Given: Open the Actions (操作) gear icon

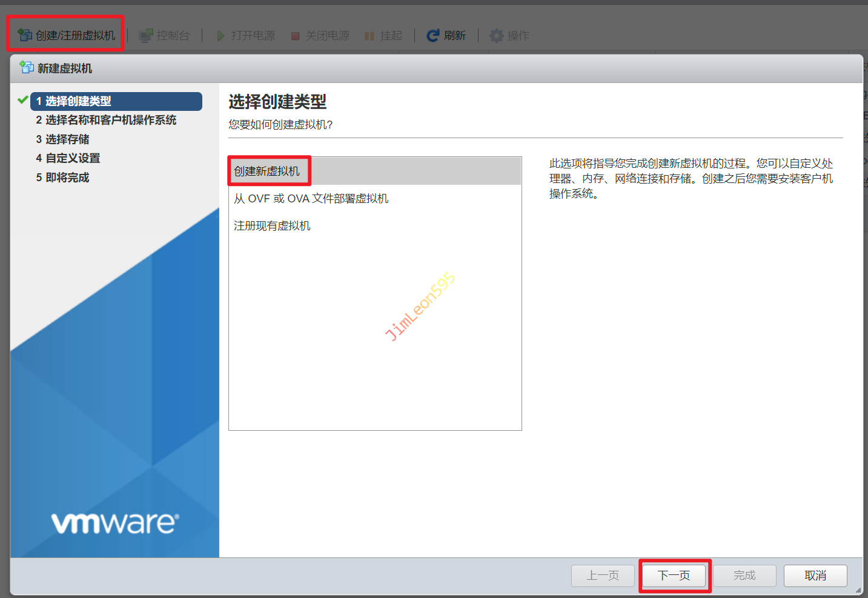Looking at the screenshot, I should (497, 36).
